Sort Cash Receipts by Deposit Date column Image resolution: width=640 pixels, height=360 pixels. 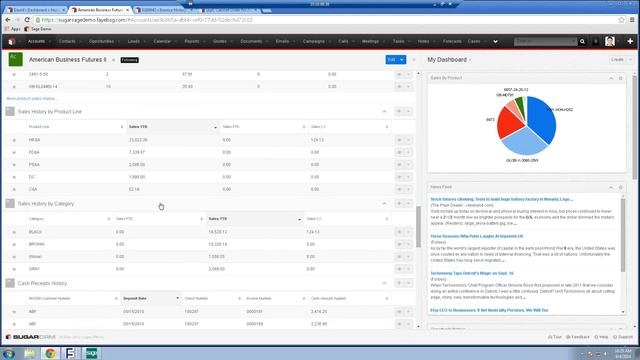coord(151,298)
